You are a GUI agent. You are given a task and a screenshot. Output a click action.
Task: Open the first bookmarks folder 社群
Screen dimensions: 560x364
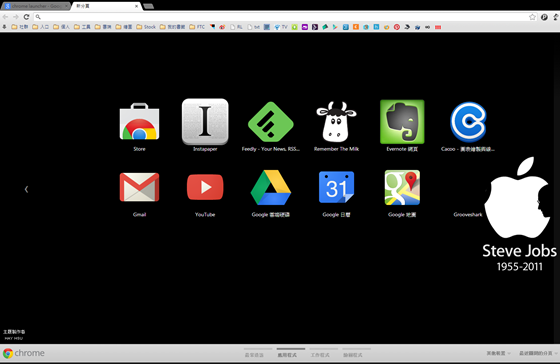click(20, 27)
